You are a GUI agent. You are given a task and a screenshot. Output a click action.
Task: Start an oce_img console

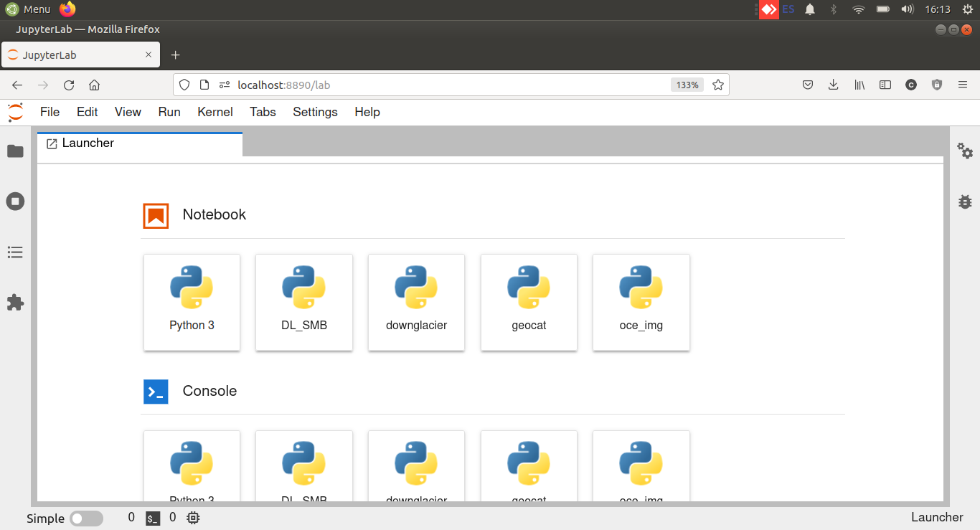click(x=641, y=465)
